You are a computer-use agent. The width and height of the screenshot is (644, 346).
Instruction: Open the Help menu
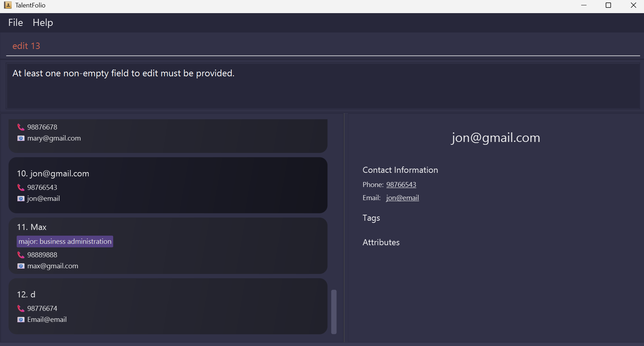43,23
